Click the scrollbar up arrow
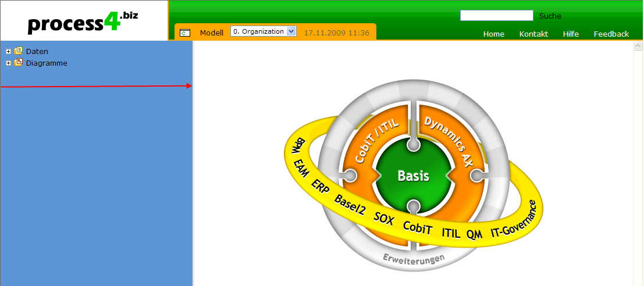The image size is (644, 286). click(638, 45)
